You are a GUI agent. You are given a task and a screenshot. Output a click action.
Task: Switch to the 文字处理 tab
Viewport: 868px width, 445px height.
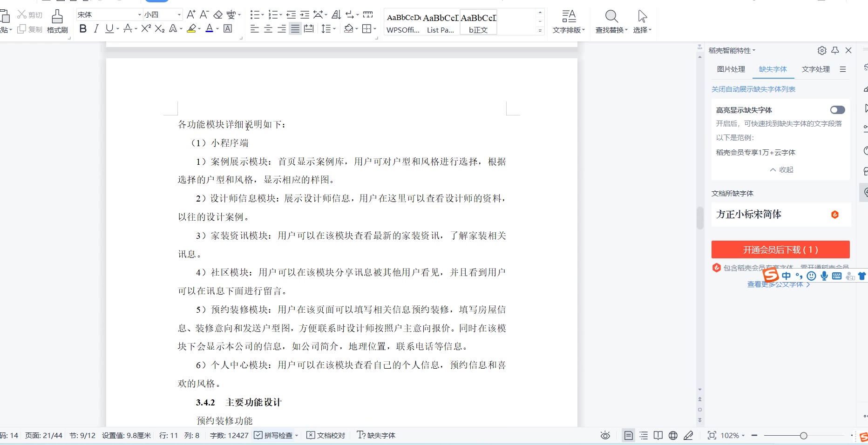point(816,69)
